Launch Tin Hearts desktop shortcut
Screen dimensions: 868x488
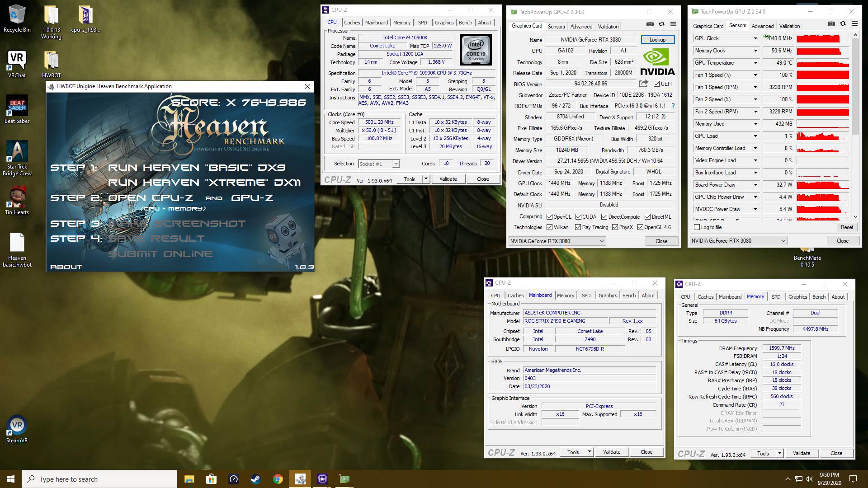[17, 201]
